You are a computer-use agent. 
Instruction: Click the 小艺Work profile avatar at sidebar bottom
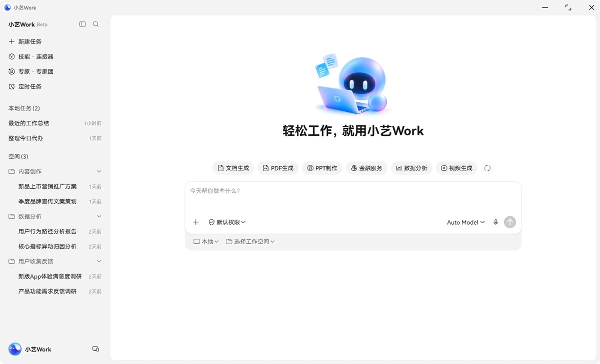(15, 349)
